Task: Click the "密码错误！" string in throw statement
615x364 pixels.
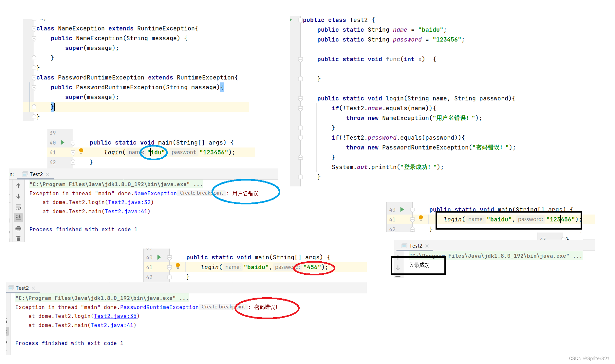Action: coord(490,147)
